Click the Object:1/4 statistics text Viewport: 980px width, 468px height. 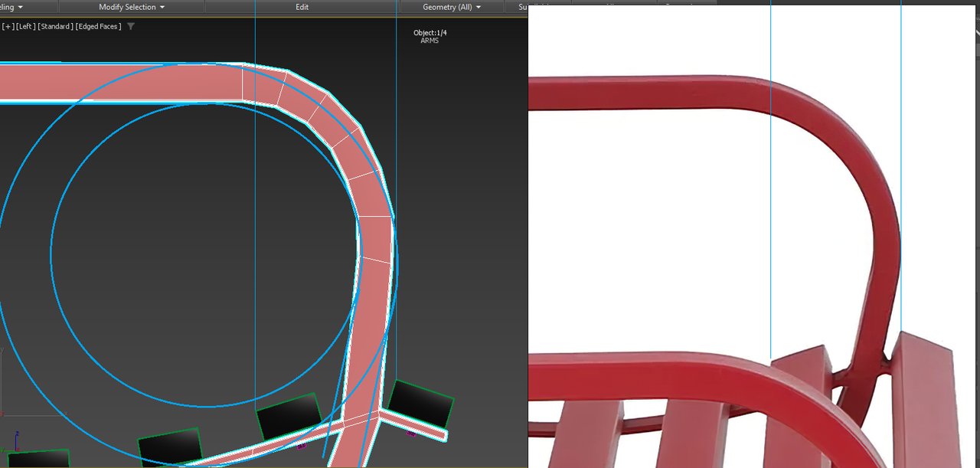[x=430, y=33]
